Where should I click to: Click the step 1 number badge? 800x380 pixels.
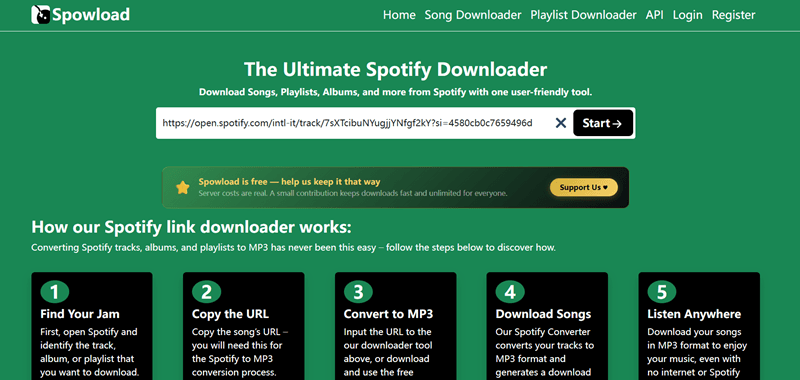click(x=55, y=292)
